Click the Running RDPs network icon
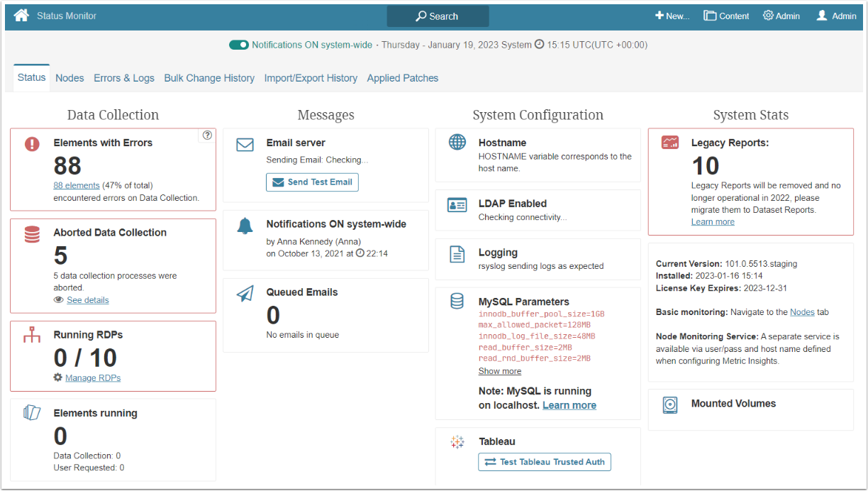Screen dimensions: 868x491 pyautogui.click(x=32, y=336)
